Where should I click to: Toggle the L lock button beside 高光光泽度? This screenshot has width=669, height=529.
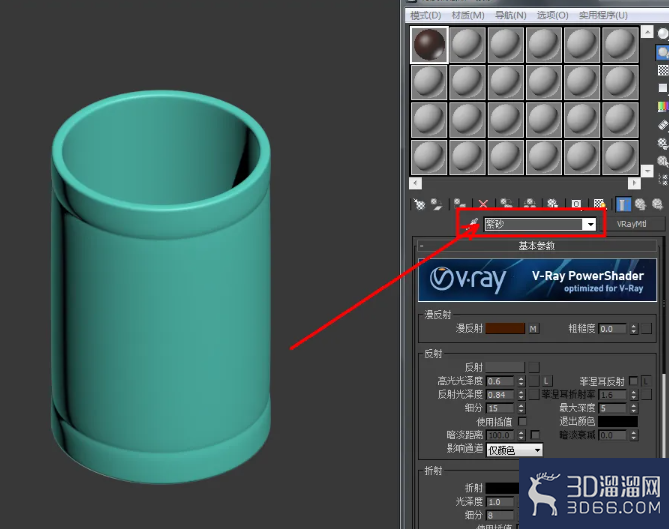coord(547,381)
